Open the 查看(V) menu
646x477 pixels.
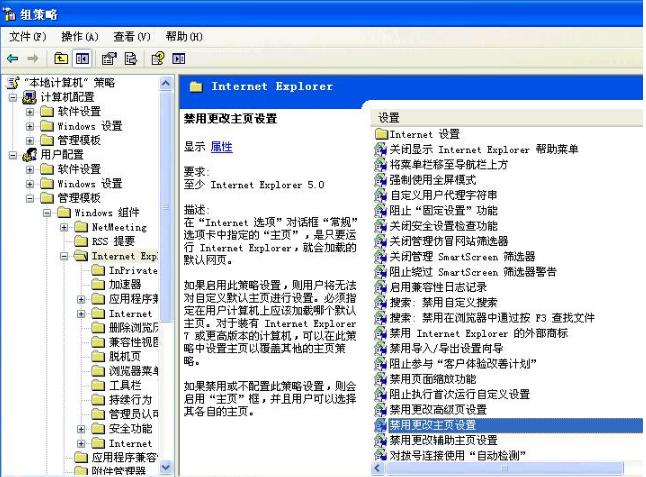point(132,37)
